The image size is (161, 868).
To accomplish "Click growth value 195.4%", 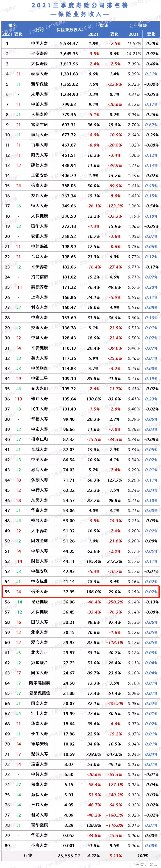I will [x=93, y=561].
